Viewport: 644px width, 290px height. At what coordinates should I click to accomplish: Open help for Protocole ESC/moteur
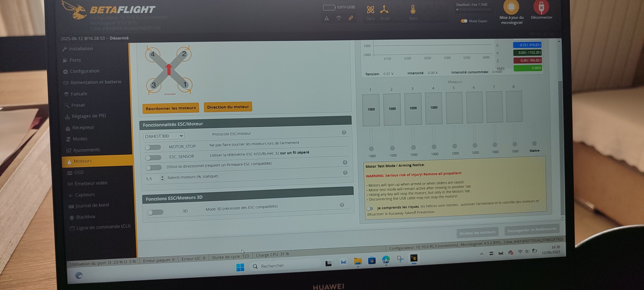click(x=344, y=133)
